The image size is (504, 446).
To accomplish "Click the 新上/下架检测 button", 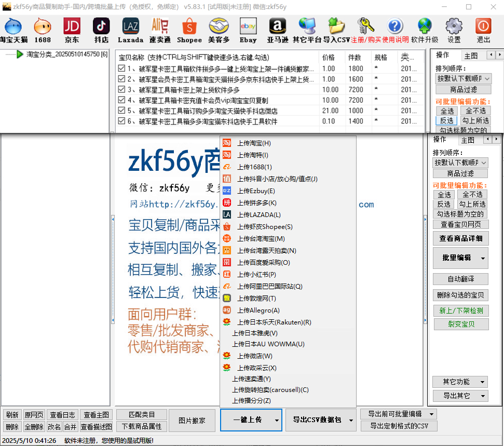I will coord(461,310).
